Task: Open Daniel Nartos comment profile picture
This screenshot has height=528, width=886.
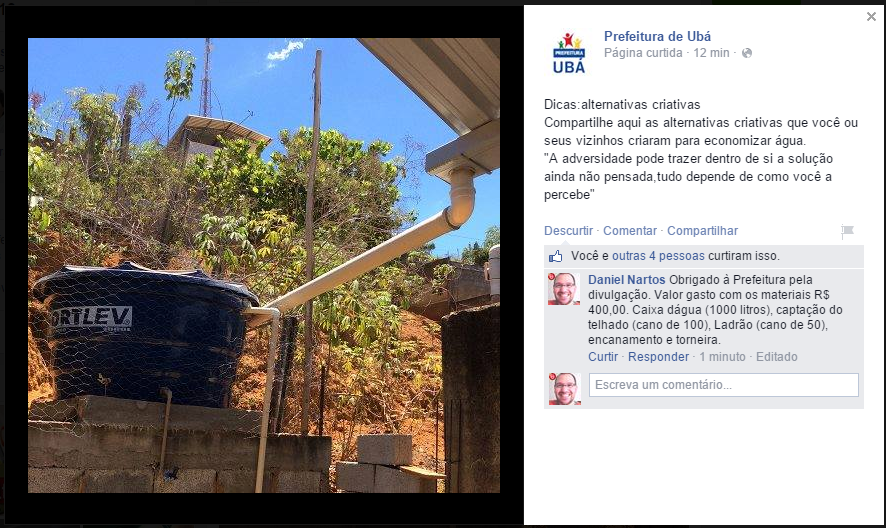Action: coord(564,289)
